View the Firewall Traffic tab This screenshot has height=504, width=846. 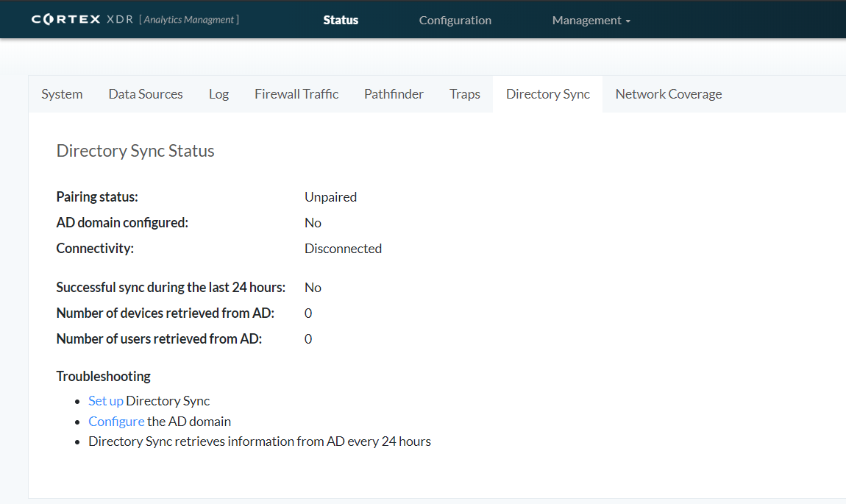pos(296,94)
